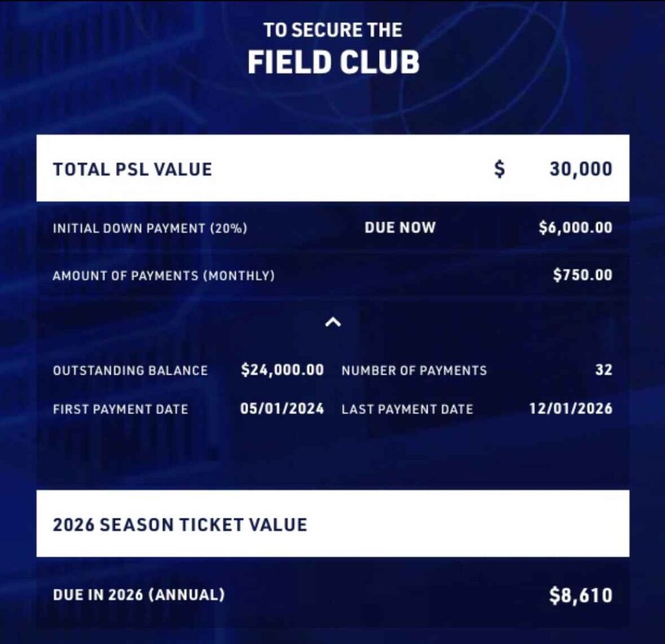Select the $750.00 monthly payment value

tap(583, 274)
